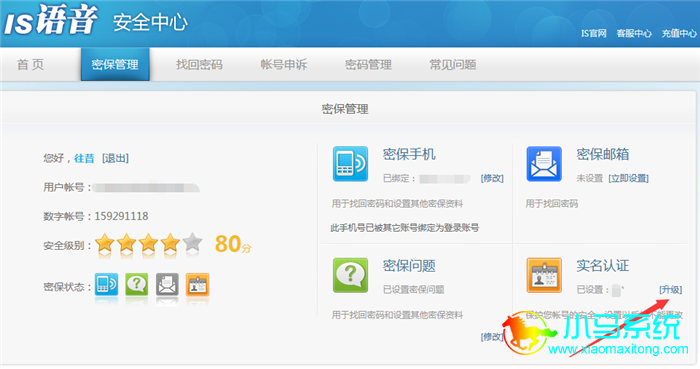The height and width of the screenshot is (369, 700).
Task: Click gray mail icon in 密保状态 row
Action: (167, 285)
